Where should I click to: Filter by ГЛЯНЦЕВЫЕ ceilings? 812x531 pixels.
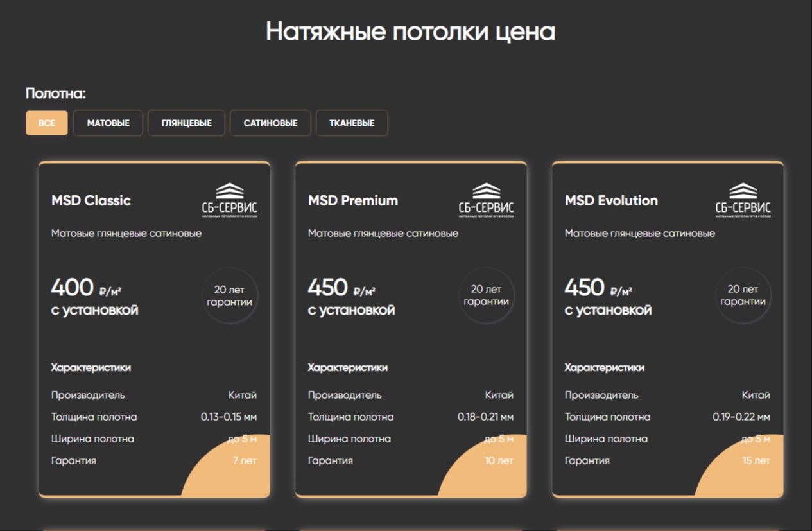pos(187,123)
